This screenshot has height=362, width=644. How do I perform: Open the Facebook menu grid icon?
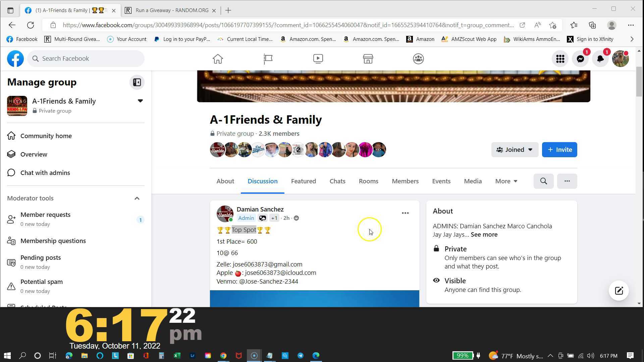(560, 59)
